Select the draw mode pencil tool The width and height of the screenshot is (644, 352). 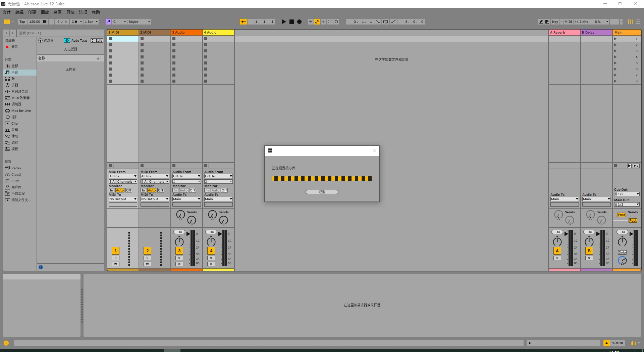(x=540, y=21)
